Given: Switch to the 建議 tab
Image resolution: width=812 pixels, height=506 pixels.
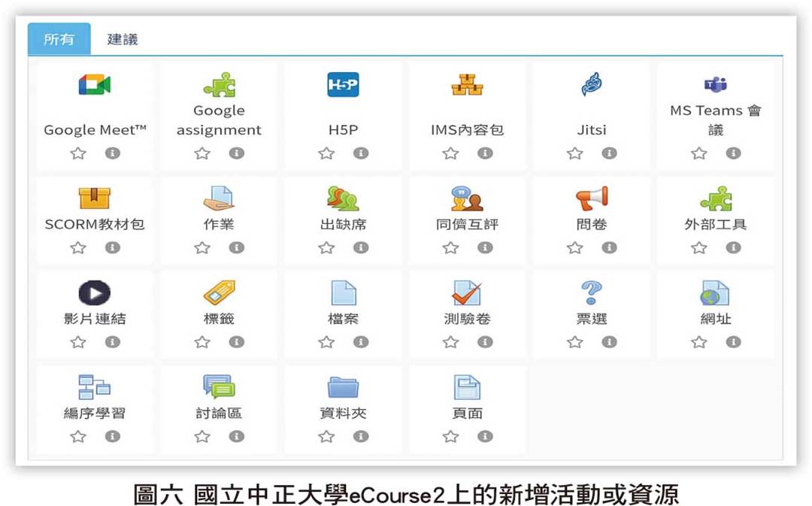Looking at the screenshot, I should (123, 39).
